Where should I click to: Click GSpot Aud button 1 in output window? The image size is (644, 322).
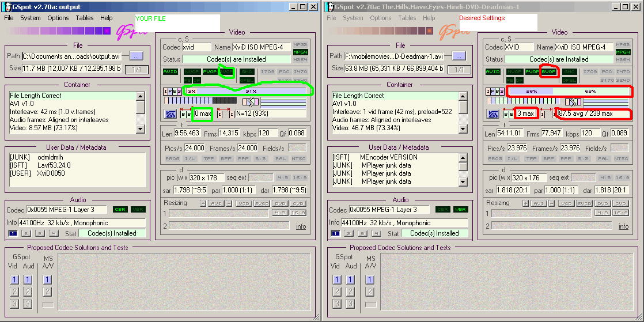click(x=28, y=280)
